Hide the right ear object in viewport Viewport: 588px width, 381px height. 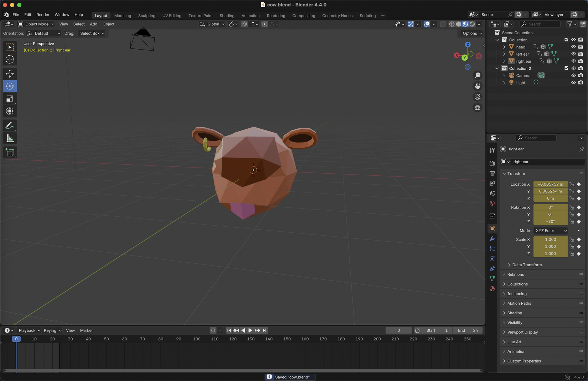[573, 61]
